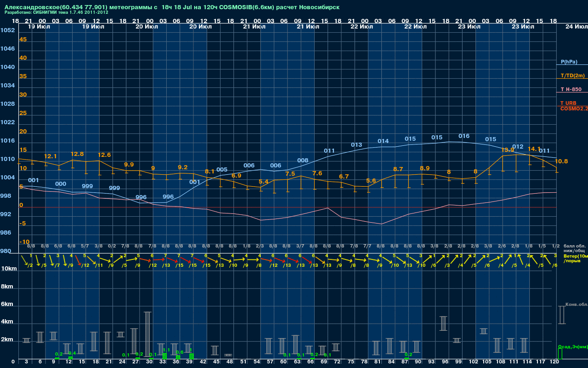Click the 12.1 temperature value
Viewport: 588px width, 368px height.
pyautogui.click(x=51, y=156)
